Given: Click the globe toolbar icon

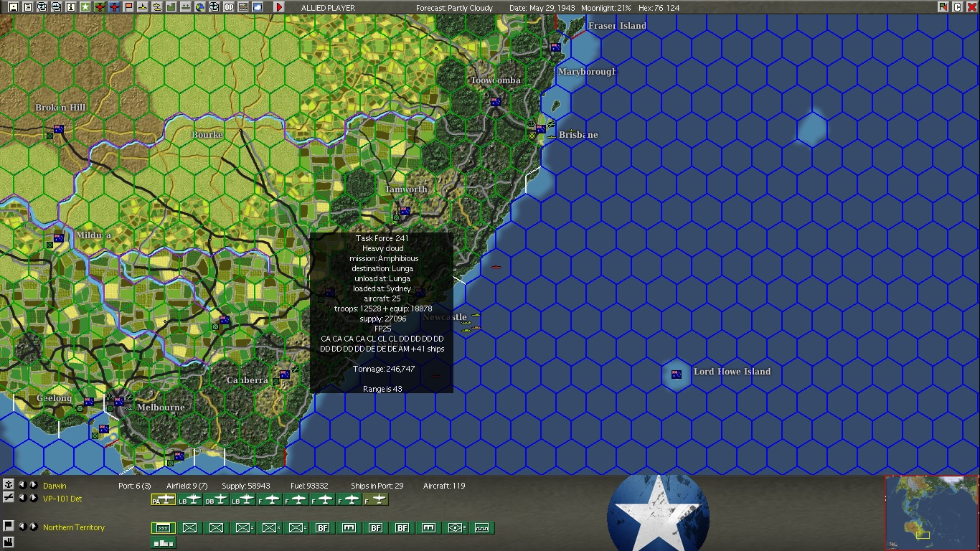Looking at the screenshot, I should pos(200,7).
